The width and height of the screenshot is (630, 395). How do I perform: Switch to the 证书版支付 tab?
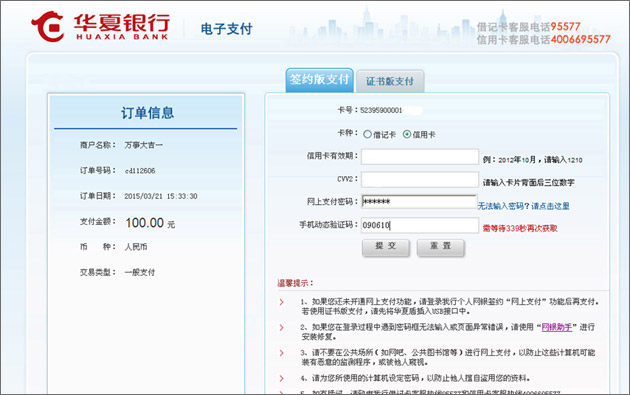click(x=390, y=82)
